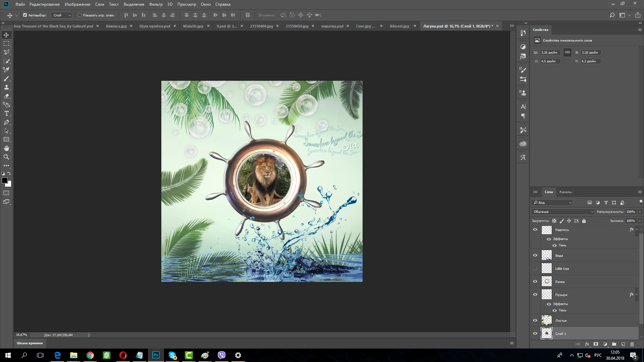Collapse the Надпись layer effects
Image resolution: width=644 pixels, height=362 pixels.
637,230
